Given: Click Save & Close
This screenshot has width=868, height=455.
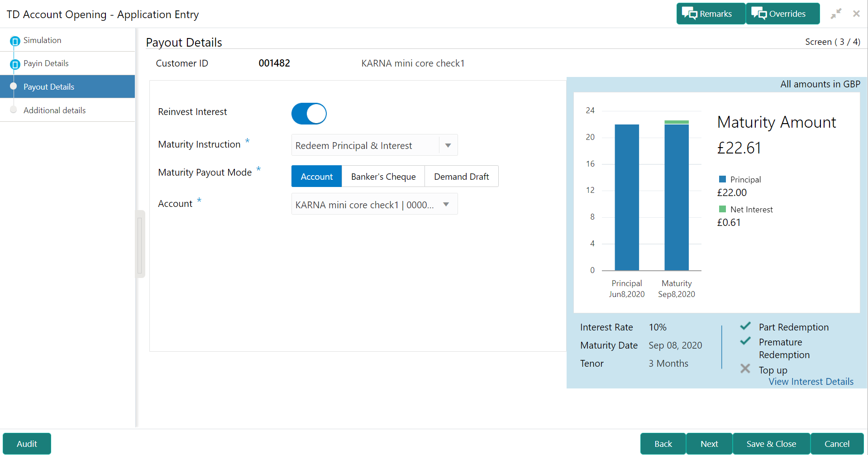Looking at the screenshot, I should point(771,444).
